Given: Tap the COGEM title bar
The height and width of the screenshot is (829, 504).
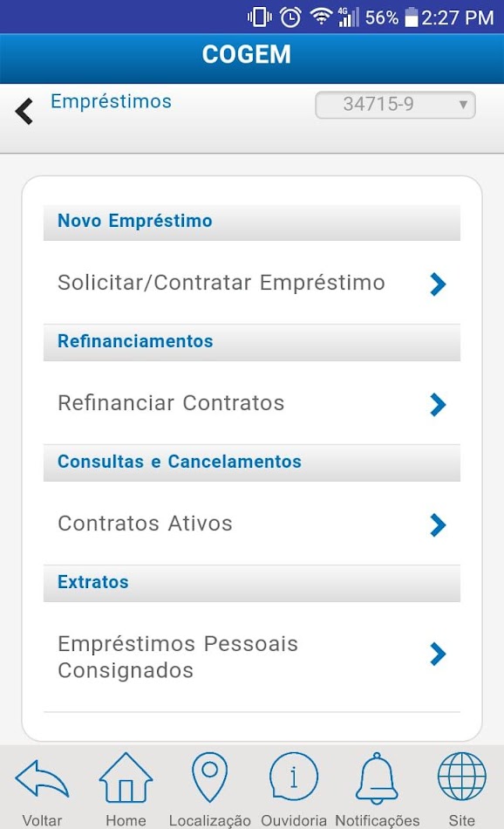Looking at the screenshot, I should tap(251, 54).
